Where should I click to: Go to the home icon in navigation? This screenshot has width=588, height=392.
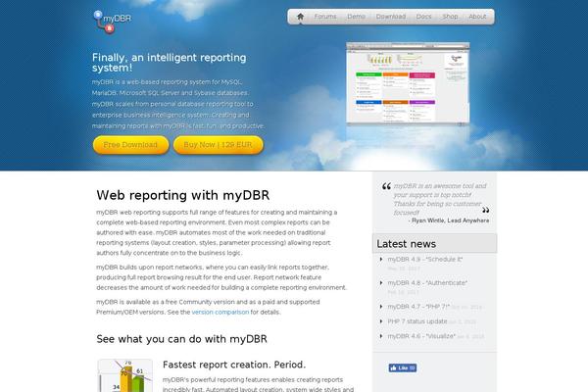[301, 17]
